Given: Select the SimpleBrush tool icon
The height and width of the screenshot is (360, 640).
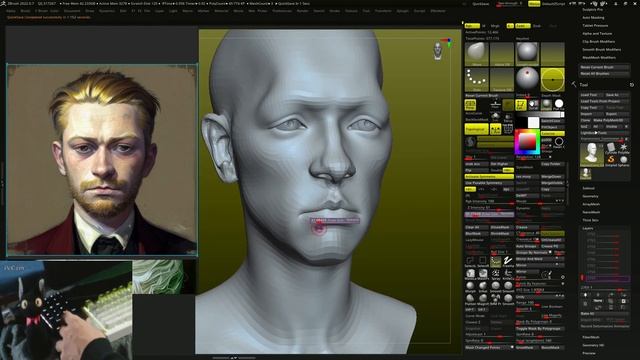Looking at the screenshot, I should (x=611, y=160).
